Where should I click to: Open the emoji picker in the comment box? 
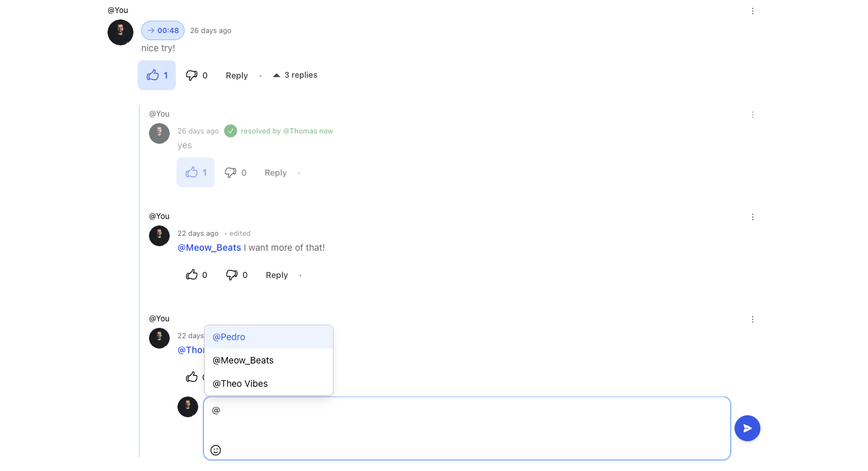coord(216,450)
